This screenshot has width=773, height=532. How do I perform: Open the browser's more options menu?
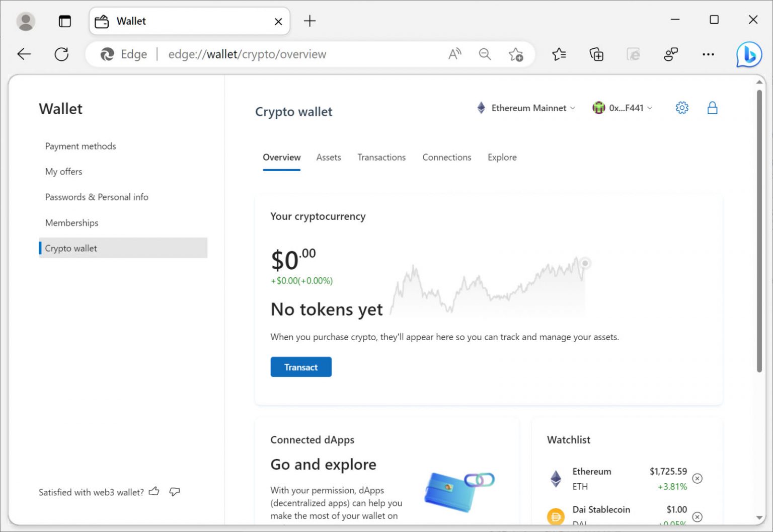708,54
